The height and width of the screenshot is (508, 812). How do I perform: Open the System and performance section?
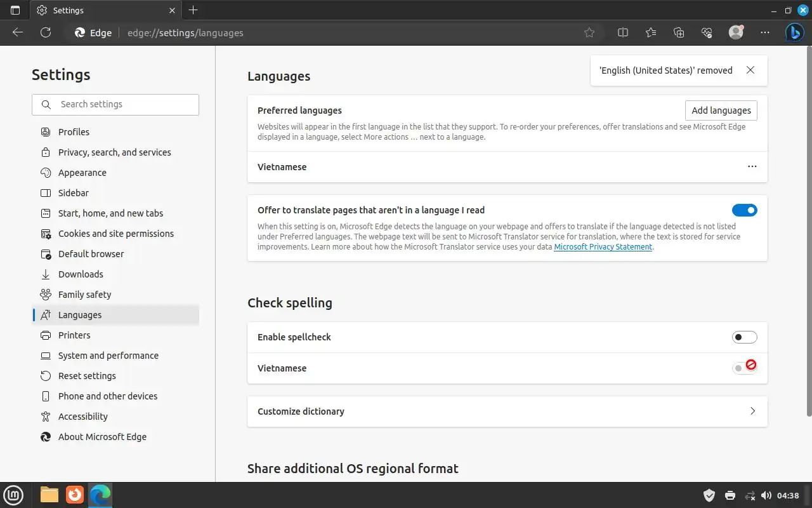click(x=108, y=356)
